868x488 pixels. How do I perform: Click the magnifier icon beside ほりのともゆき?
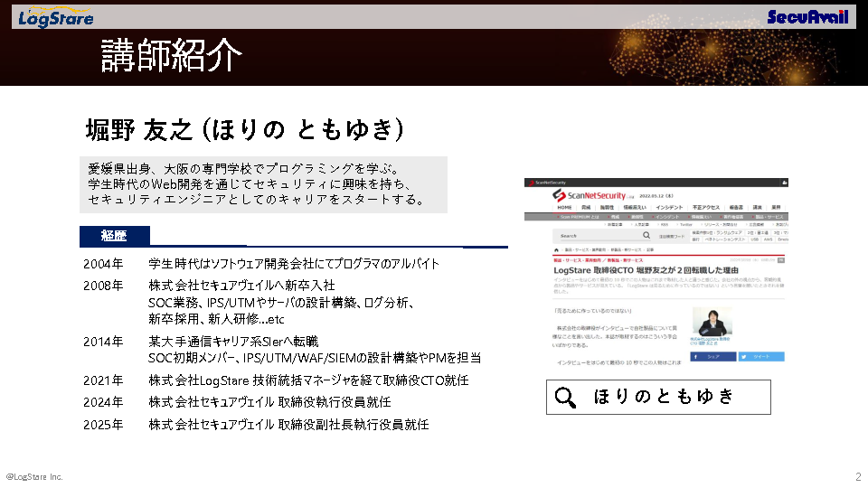pyautogui.click(x=567, y=397)
